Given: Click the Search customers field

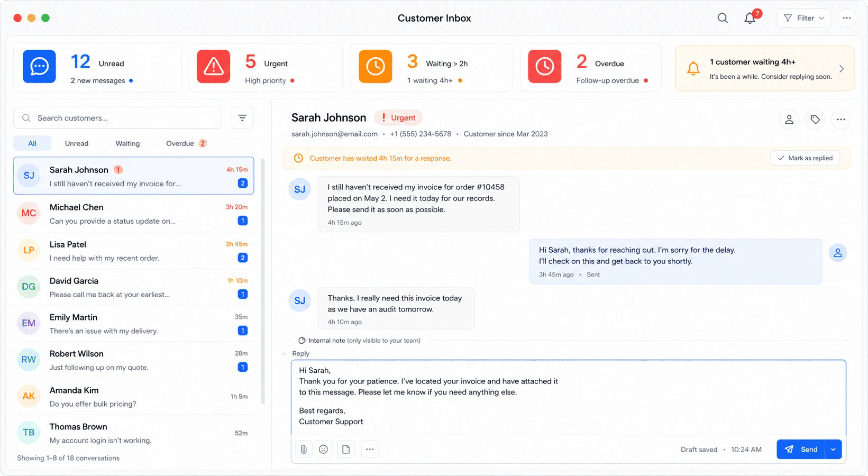Looking at the screenshot, I should [118, 118].
